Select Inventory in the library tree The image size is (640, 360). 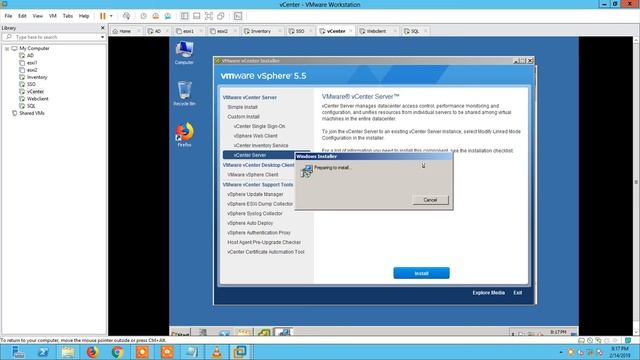pos(37,77)
